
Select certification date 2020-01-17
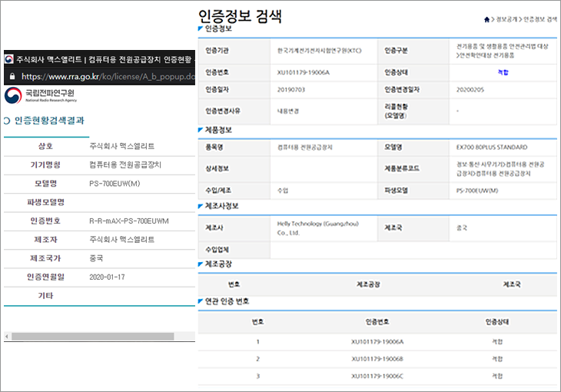(x=107, y=277)
